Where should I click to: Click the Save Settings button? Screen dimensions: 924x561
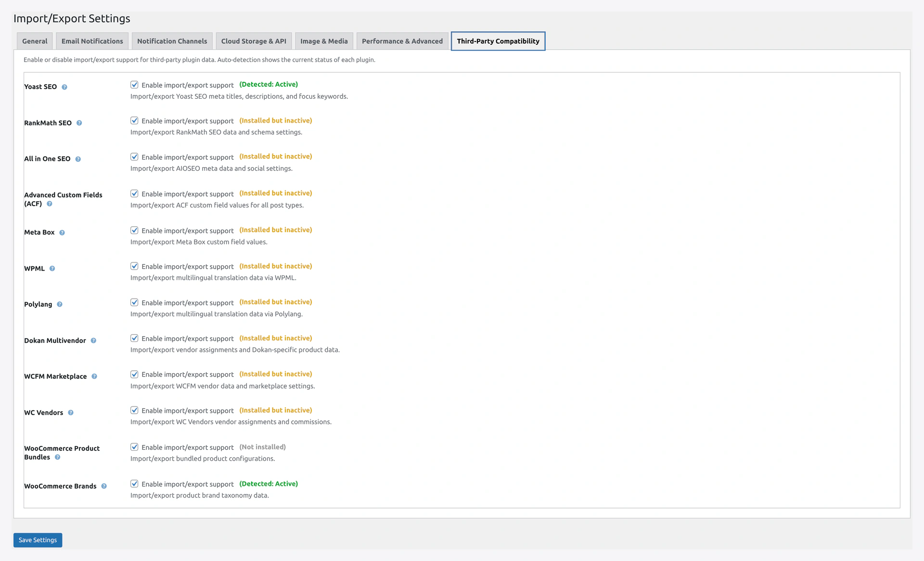(38, 540)
